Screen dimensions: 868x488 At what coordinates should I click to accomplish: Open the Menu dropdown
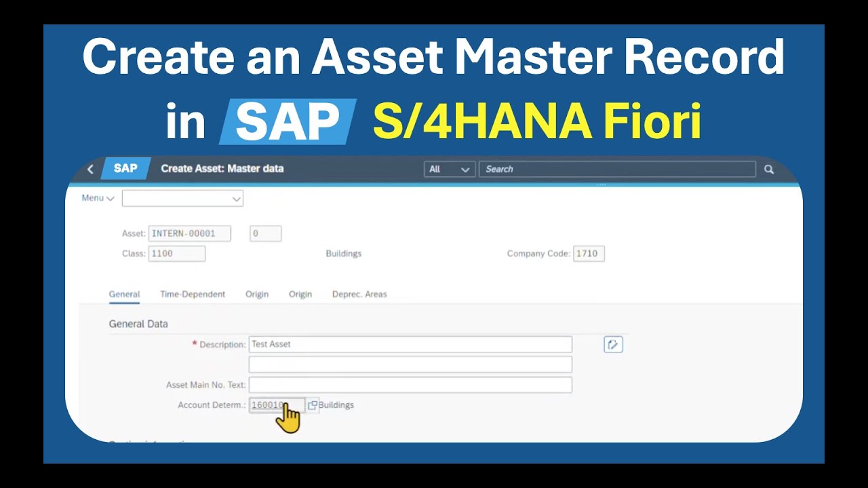click(x=98, y=198)
